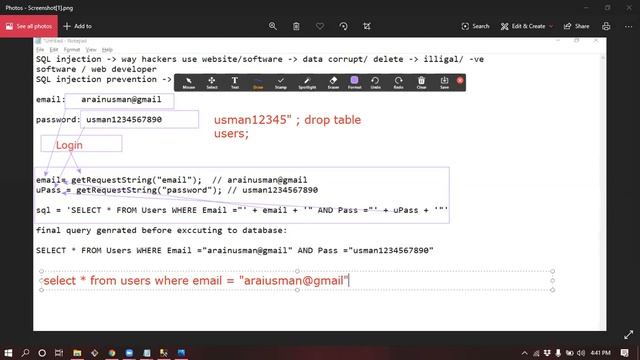
Task: Open the Add to option
Action: tap(78, 26)
